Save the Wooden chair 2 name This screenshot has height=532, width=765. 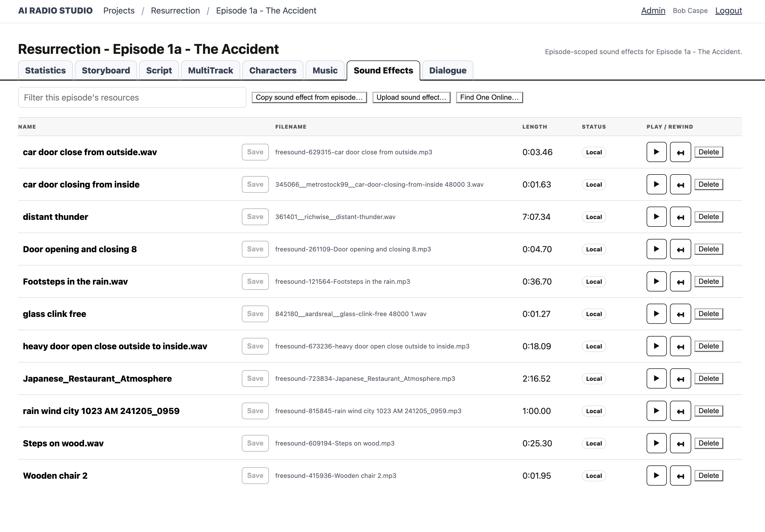pos(255,476)
